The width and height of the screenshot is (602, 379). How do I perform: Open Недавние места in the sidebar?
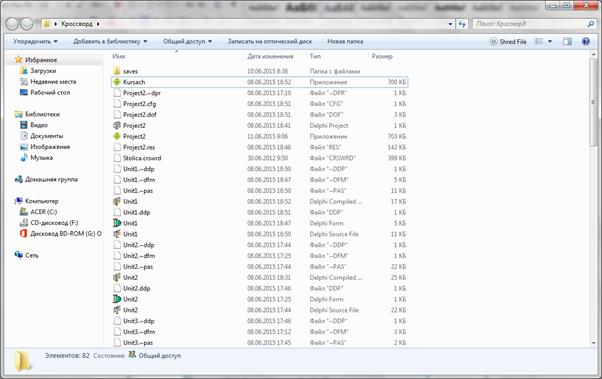tap(48, 81)
